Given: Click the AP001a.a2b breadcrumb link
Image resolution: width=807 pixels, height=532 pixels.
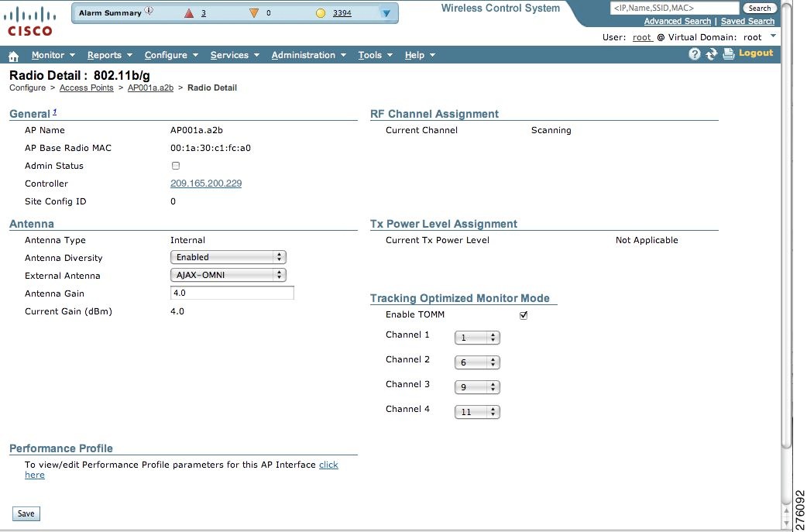Looking at the screenshot, I should tap(150, 88).
